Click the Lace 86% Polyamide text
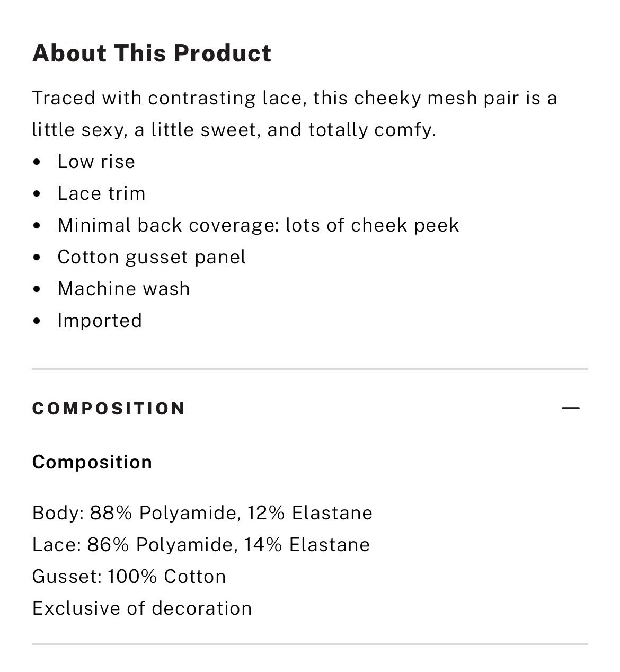Screen dimensions: 620x672 132,545
